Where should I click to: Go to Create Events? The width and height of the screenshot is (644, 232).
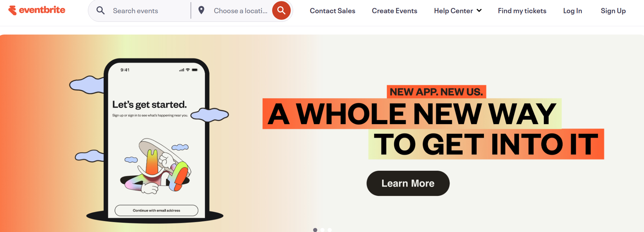[394, 11]
